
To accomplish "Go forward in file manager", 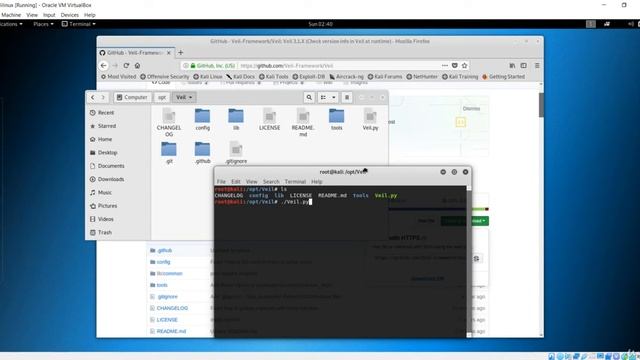I will coord(103,97).
